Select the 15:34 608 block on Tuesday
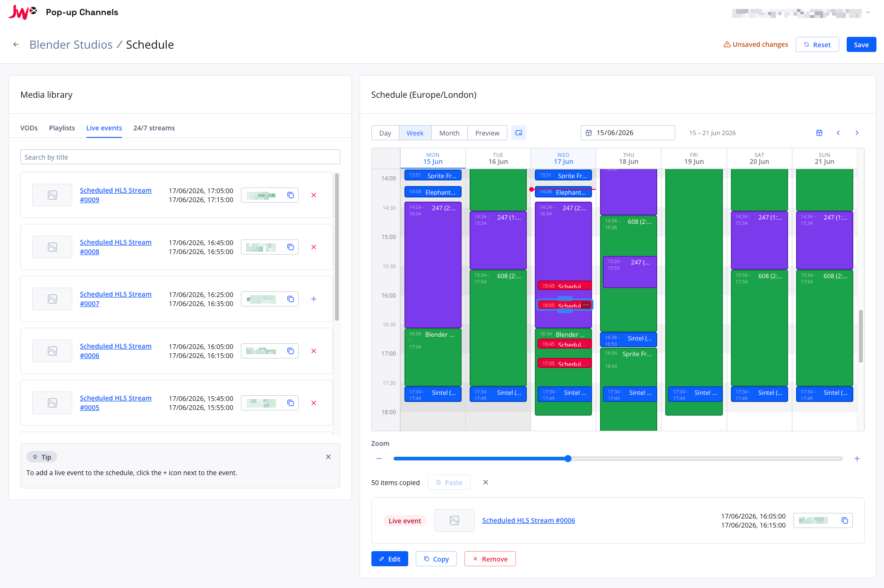 498,327
